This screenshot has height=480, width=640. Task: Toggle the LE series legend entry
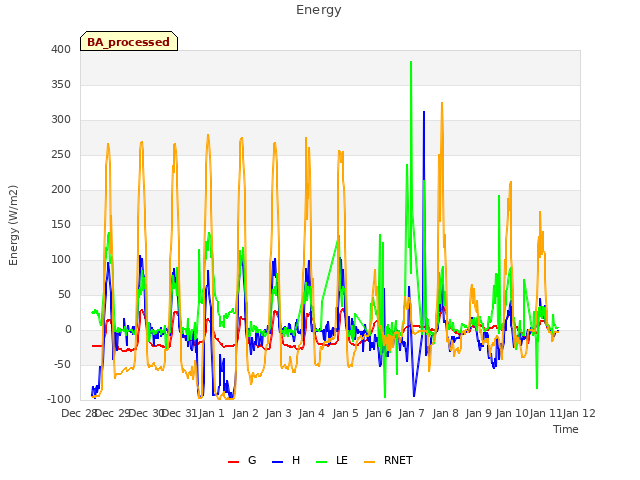coord(332,460)
